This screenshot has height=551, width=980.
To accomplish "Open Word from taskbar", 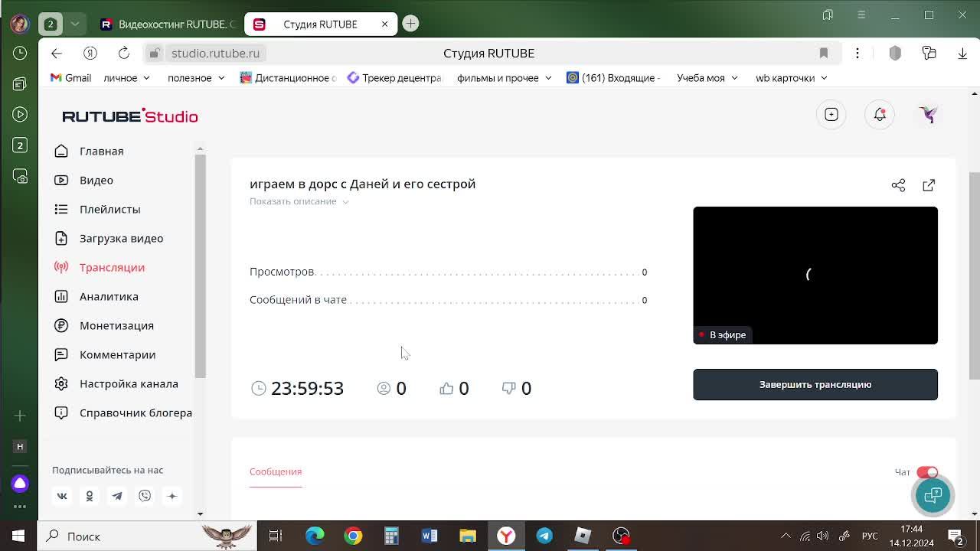I will pos(430,536).
